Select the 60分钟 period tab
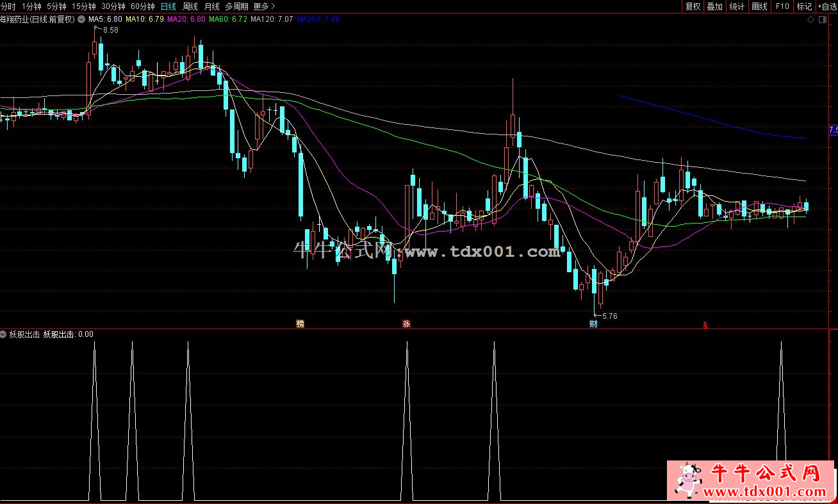The image size is (838, 504). [142, 6]
